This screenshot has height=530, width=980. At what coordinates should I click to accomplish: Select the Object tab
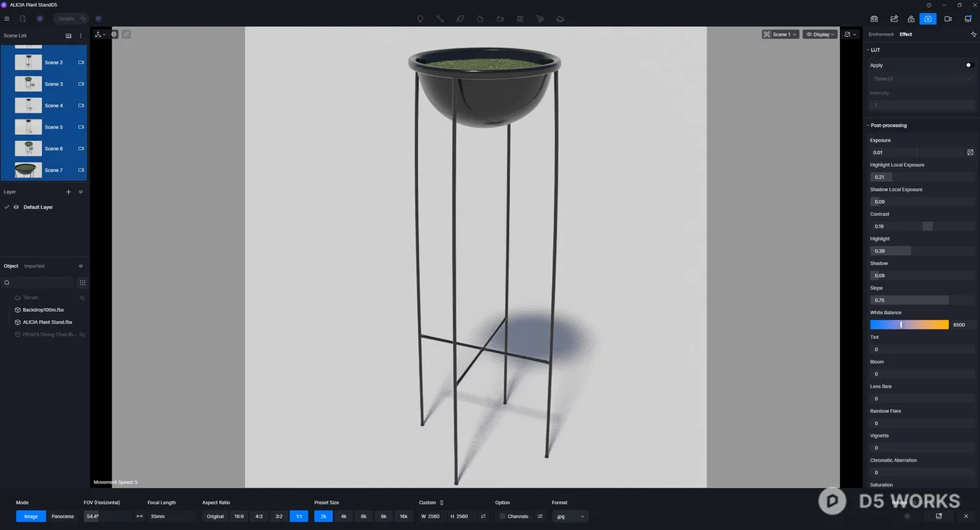[x=11, y=266]
